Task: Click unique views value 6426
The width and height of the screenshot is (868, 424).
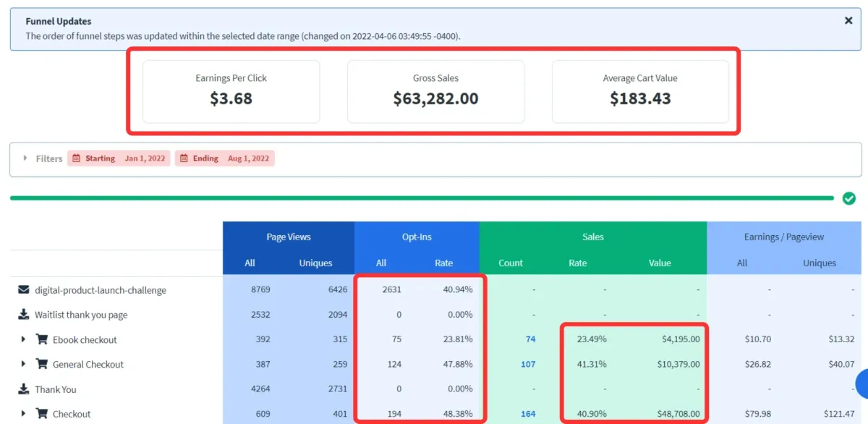Action: [x=338, y=290]
